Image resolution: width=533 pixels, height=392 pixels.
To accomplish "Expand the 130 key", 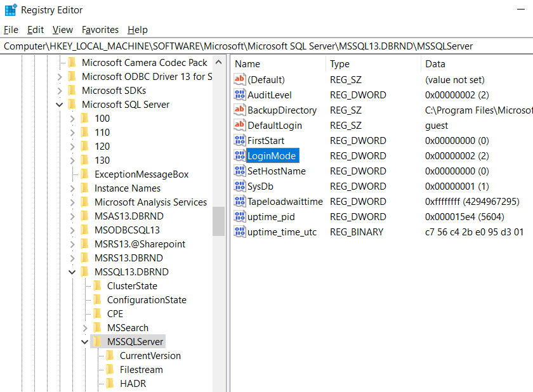I will point(72,160).
